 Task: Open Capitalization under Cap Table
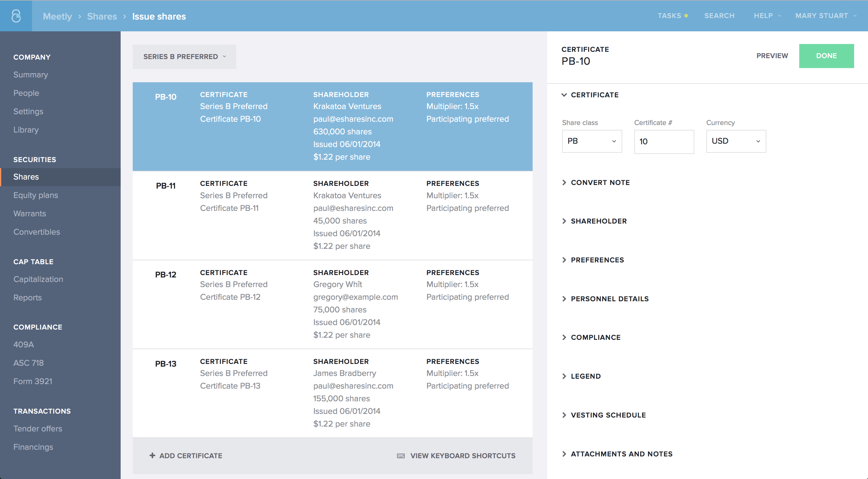(x=38, y=279)
